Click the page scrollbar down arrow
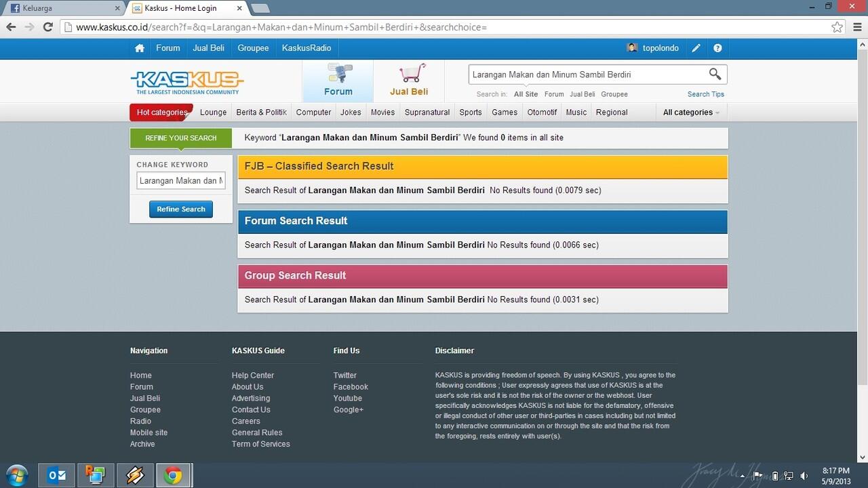Image resolution: width=868 pixels, height=488 pixels. coord(863,458)
